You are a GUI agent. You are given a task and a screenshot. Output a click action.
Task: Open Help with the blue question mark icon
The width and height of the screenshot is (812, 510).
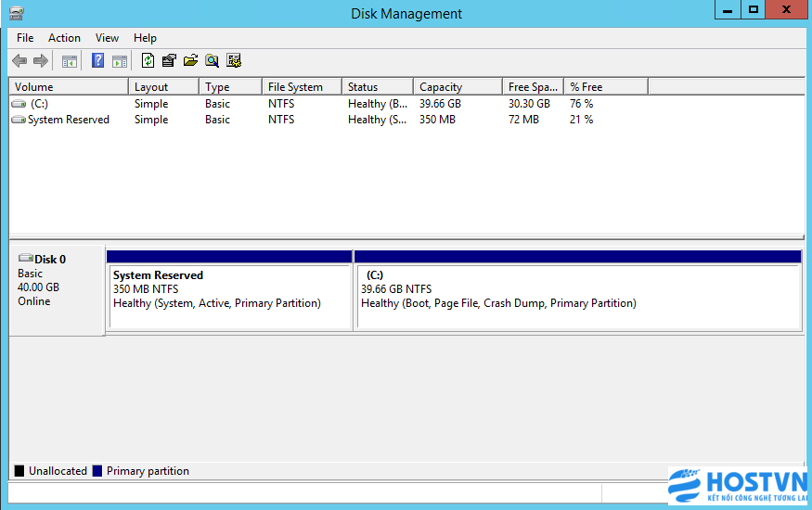point(97,60)
